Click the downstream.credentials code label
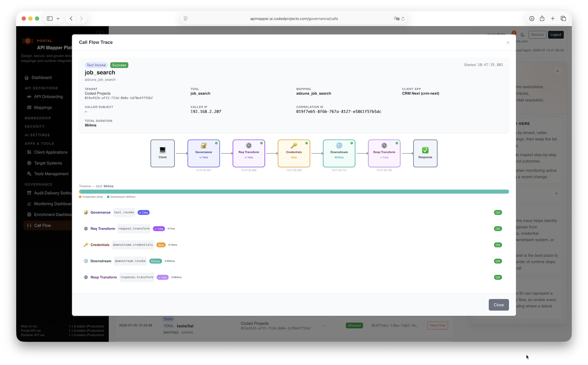The image size is (588, 365). (x=133, y=245)
